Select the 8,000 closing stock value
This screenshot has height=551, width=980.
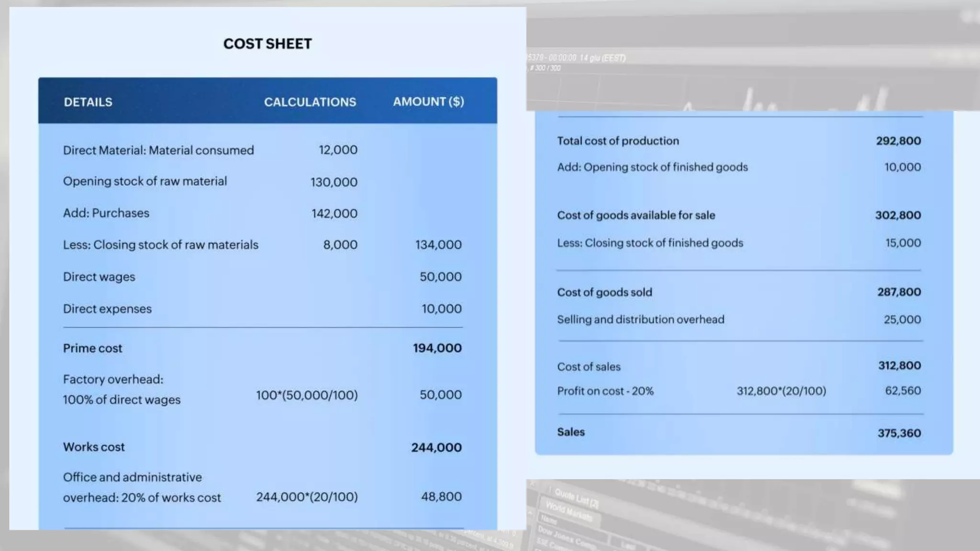(x=340, y=245)
